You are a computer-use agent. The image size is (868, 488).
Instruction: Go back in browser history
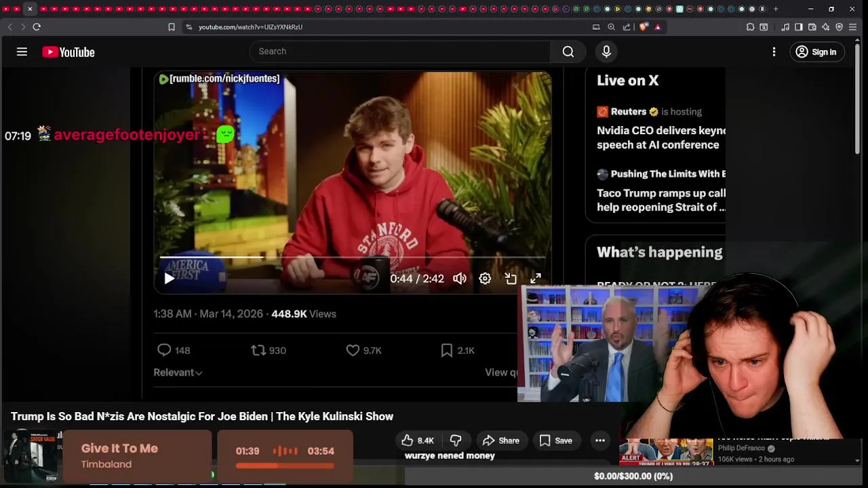pyautogui.click(x=9, y=27)
